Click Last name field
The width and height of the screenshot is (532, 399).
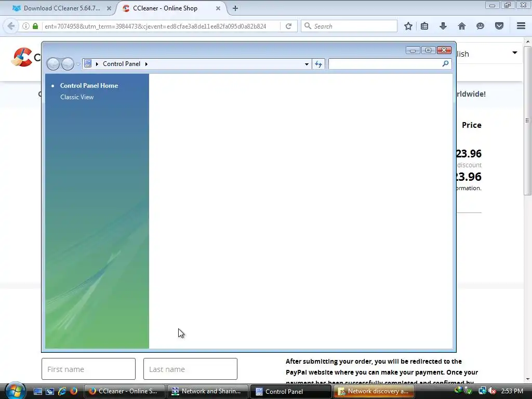click(x=190, y=369)
